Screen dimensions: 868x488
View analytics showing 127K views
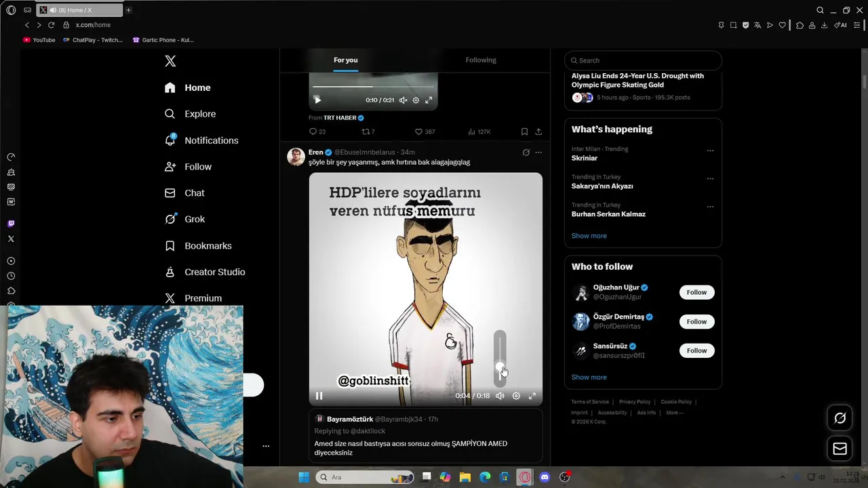click(x=479, y=131)
